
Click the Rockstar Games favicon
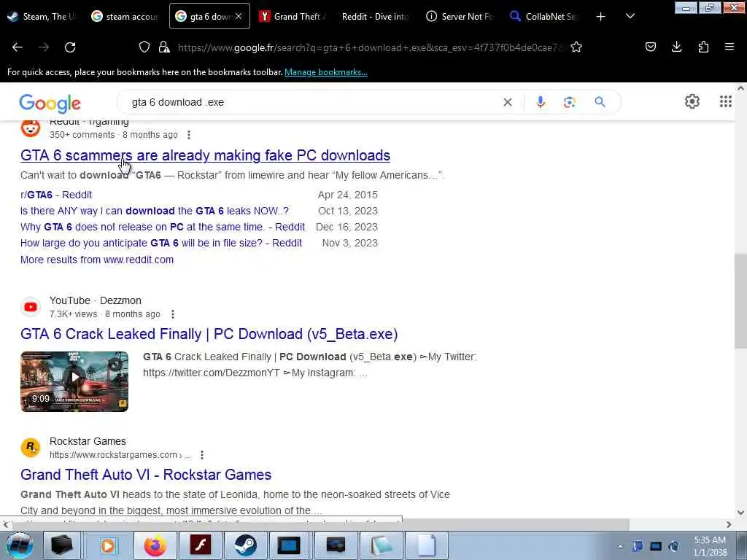click(x=31, y=448)
